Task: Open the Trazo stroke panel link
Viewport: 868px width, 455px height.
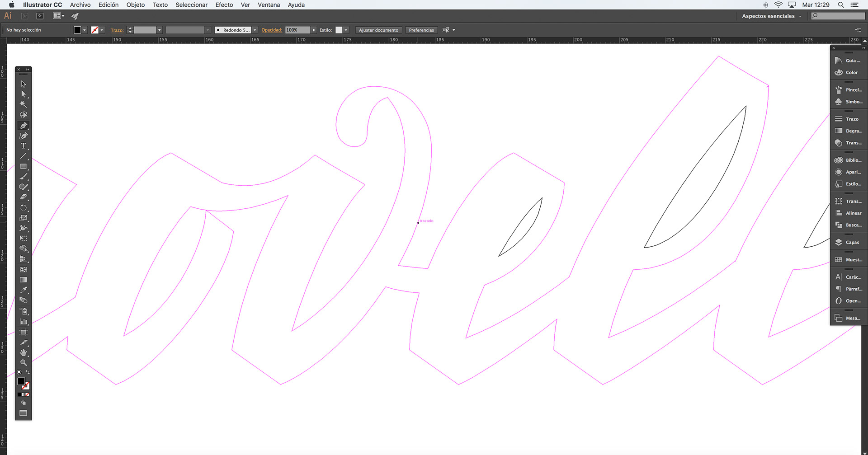Action: tap(117, 30)
